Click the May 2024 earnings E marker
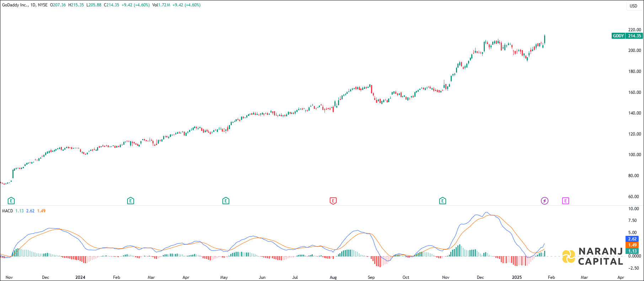Image resolution: width=644 pixels, height=281 pixels. pos(226,201)
